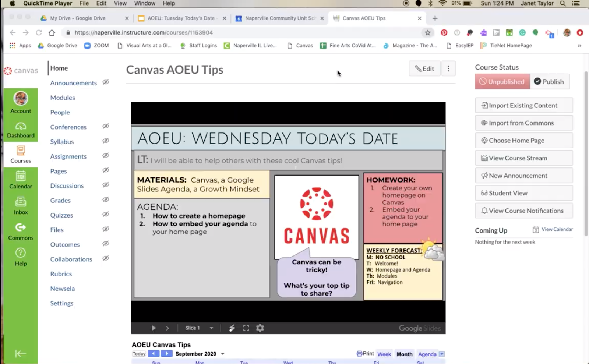Open the Rubrics course navigation link
The image size is (589, 364).
(x=61, y=274)
